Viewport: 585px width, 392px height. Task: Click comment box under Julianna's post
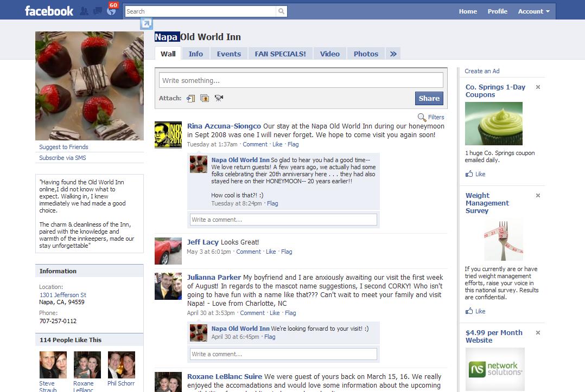tap(283, 354)
